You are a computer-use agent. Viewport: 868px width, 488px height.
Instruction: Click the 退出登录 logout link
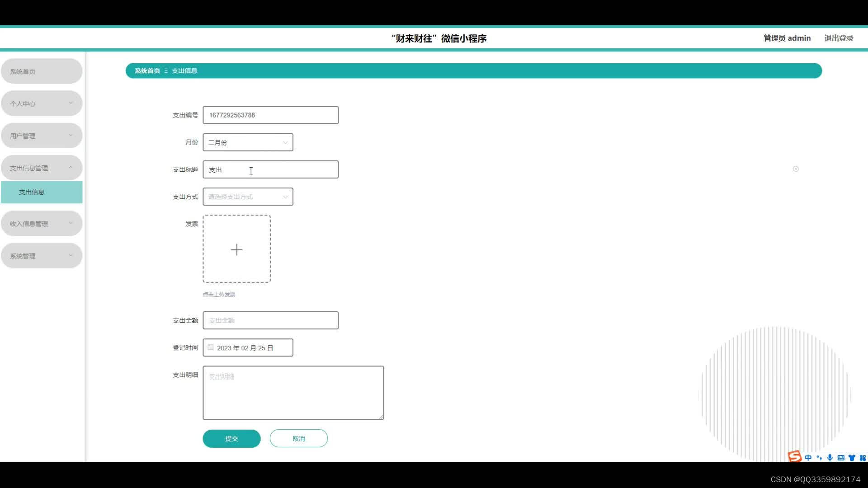(x=839, y=38)
